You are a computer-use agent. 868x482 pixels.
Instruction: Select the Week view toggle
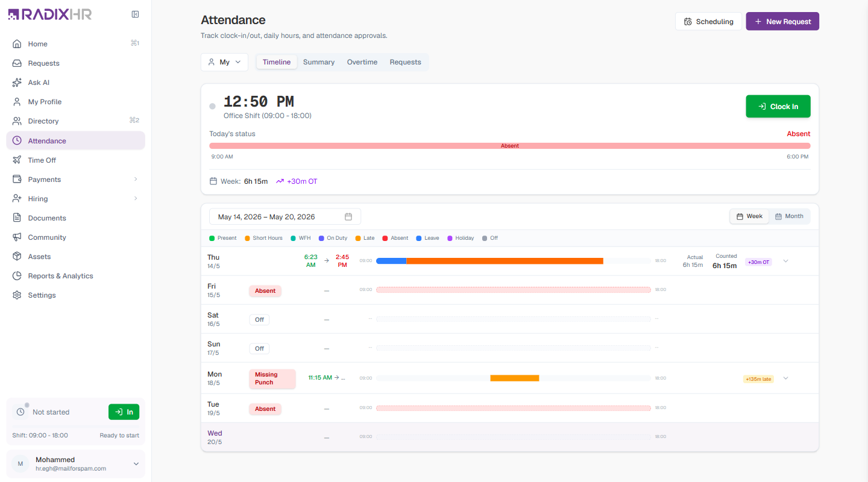click(749, 216)
